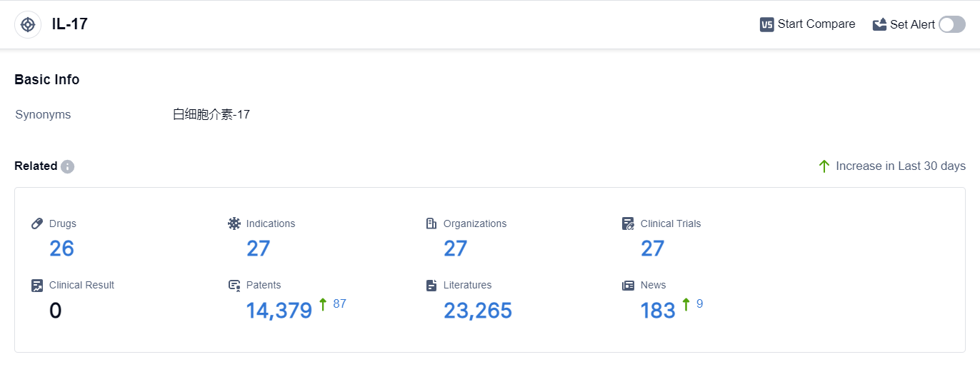This screenshot has width=980, height=367.
Task: Click the IL-17 target icon
Action: coord(28,24)
